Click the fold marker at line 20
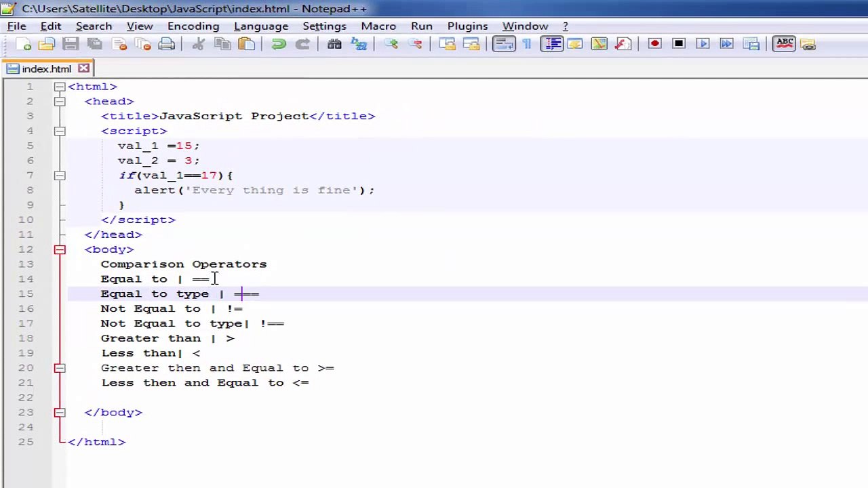The image size is (868, 488). (60, 368)
